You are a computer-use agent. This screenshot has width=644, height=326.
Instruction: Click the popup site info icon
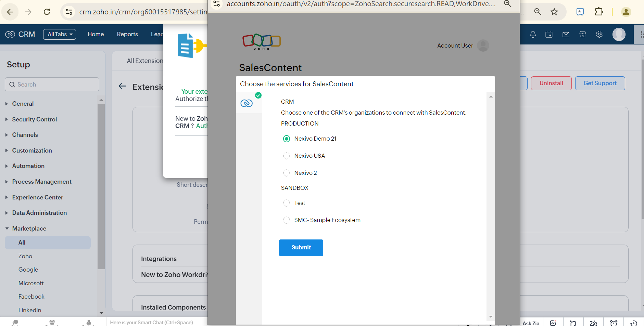pos(217,4)
